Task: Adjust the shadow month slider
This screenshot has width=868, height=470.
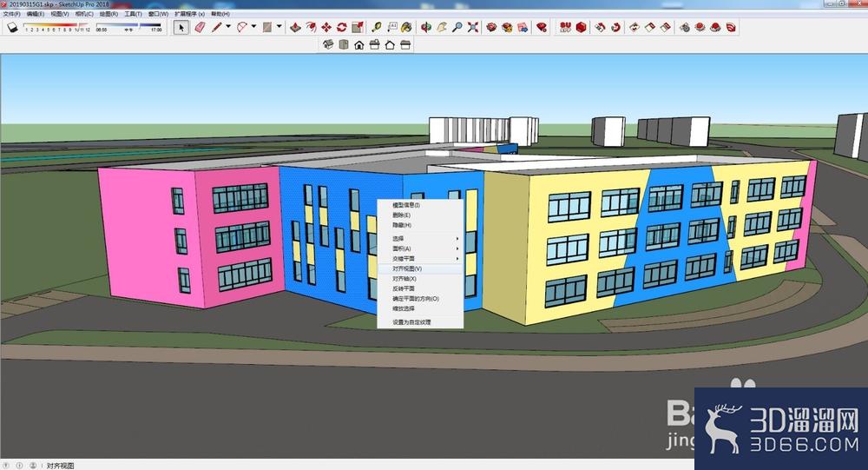Action: tap(57, 27)
